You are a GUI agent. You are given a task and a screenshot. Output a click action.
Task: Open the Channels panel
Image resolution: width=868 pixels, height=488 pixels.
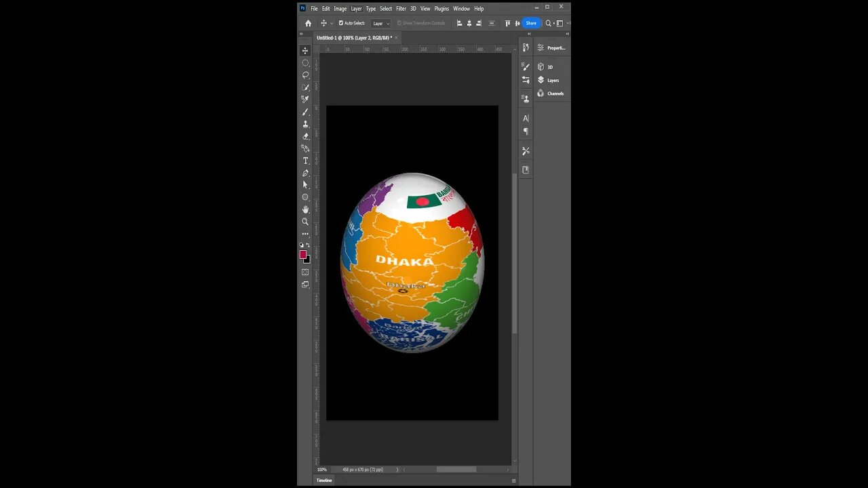[550, 94]
